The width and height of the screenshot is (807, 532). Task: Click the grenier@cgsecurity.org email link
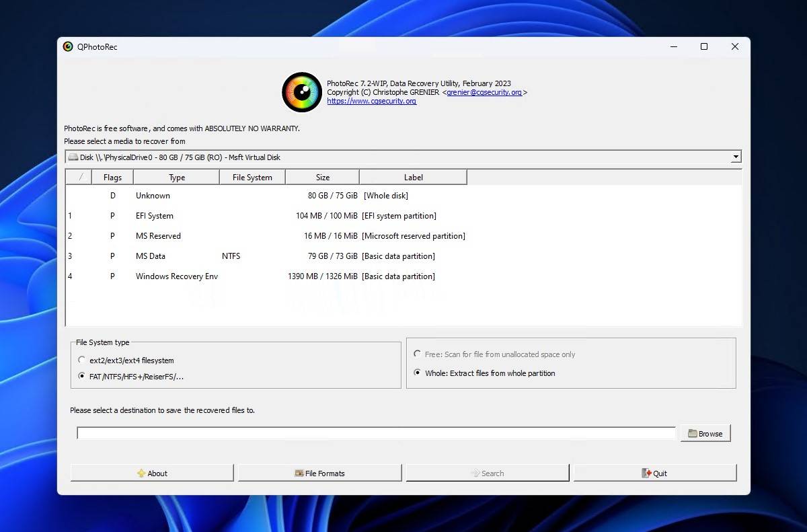tap(484, 92)
